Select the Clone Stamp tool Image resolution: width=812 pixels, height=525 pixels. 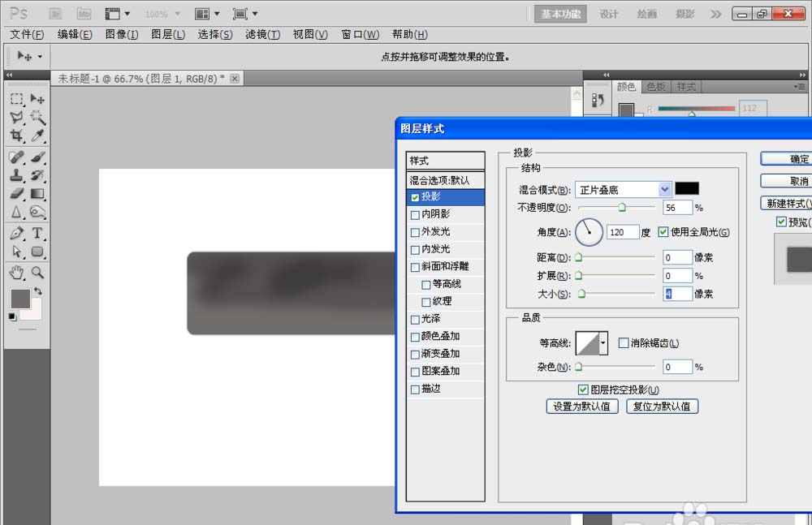tap(16, 174)
